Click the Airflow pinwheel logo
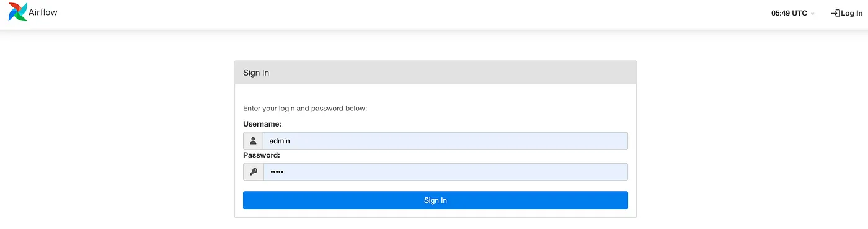This screenshot has width=868, height=229. pyautogui.click(x=17, y=12)
